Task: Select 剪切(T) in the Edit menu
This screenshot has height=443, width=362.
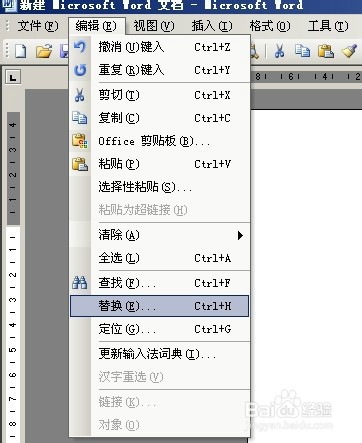Action: pyautogui.click(x=160, y=95)
